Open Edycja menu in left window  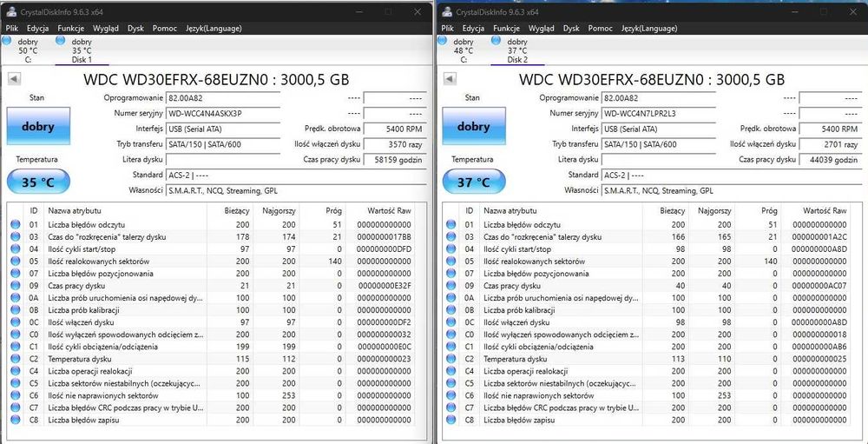(x=37, y=29)
